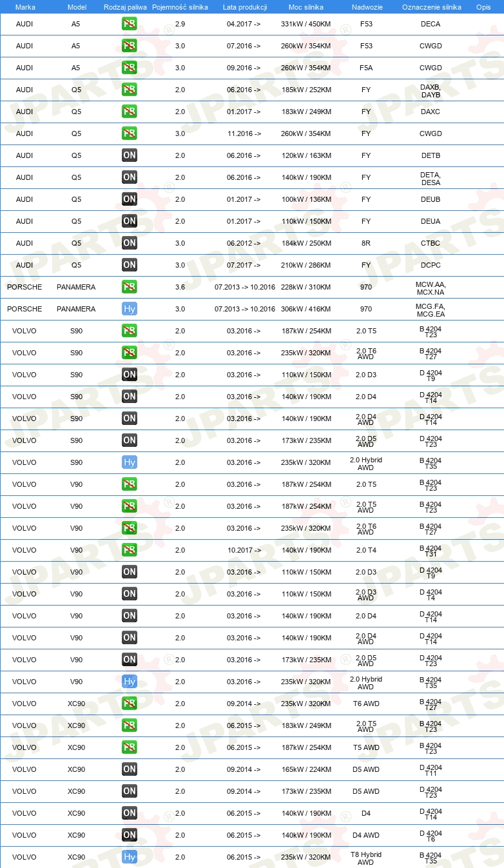
Task: Click the ON diesel icon for XC90 D 4204 T11
Action: pos(130,769)
